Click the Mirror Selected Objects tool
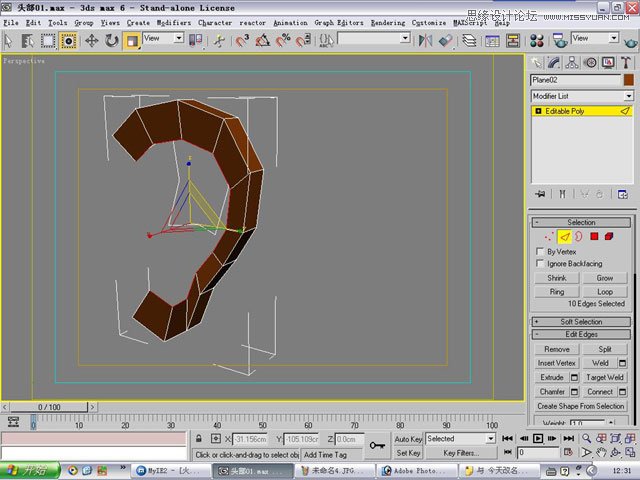The image size is (640, 480). (425, 41)
